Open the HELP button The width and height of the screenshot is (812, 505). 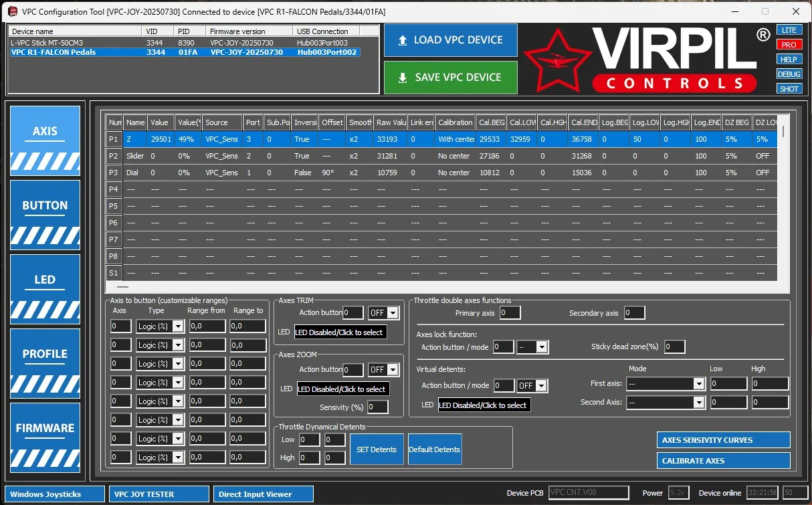(x=789, y=60)
